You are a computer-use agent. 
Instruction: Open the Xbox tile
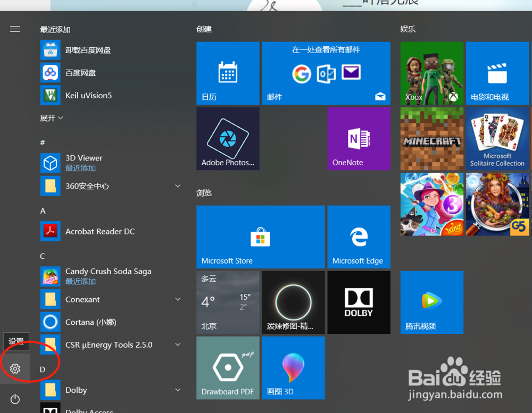432,73
